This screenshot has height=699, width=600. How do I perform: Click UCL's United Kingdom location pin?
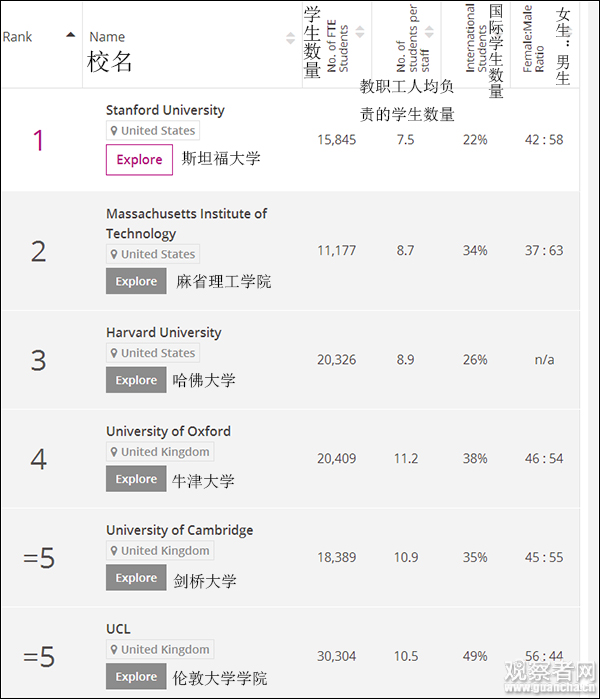coord(114,650)
